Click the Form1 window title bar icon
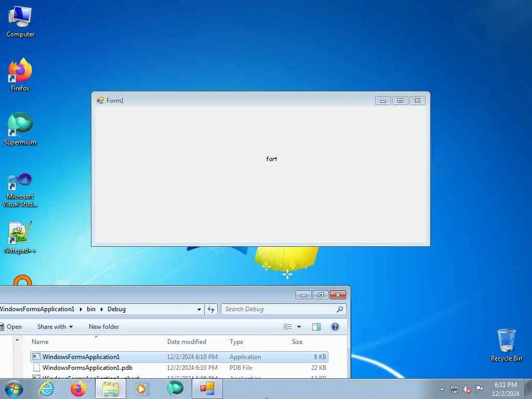532x399 pixels. click(100, 100)
